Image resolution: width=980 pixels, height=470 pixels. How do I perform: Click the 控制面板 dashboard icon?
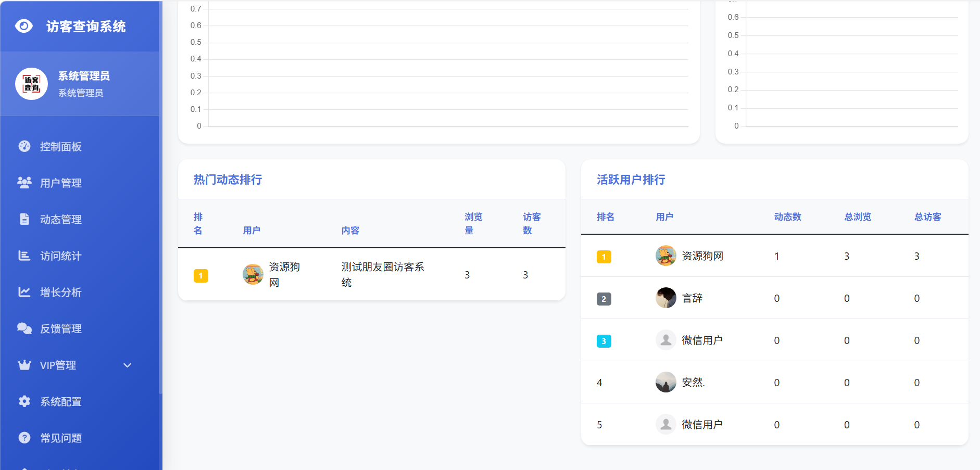point(24,146)
